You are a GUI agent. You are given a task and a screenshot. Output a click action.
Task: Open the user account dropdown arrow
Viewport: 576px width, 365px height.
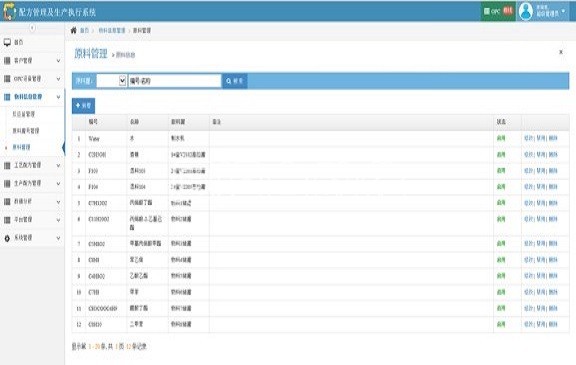click(x=564, y=11)
